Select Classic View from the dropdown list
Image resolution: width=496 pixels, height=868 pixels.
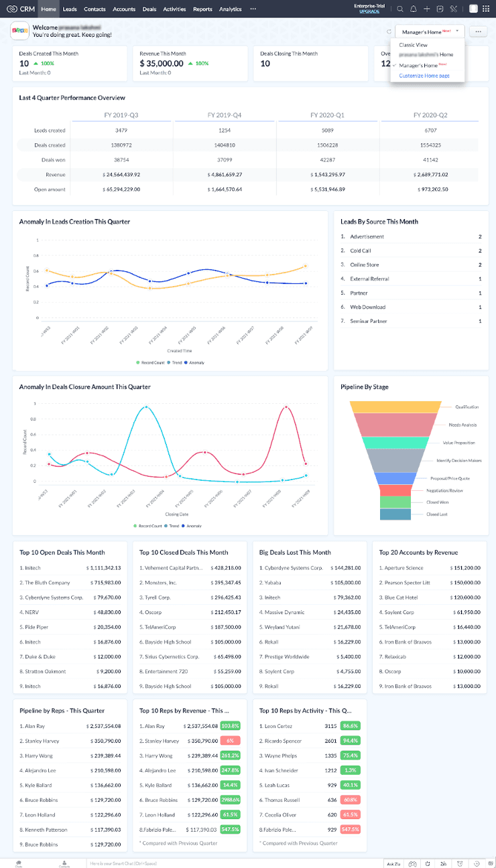click(413, 44)
